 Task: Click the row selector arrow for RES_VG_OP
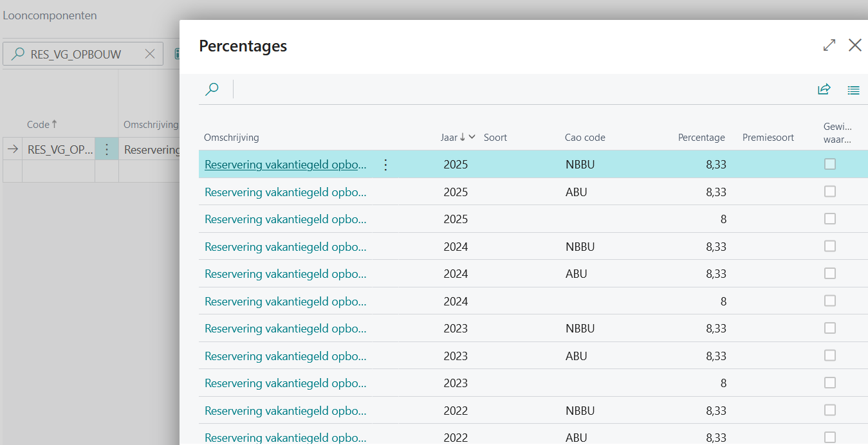click(12, 150)
